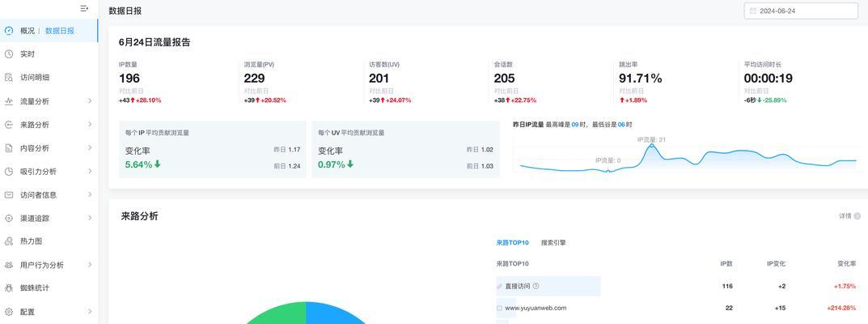
Task: Click the 0.97% change rate value
Action: coord(332,164)
